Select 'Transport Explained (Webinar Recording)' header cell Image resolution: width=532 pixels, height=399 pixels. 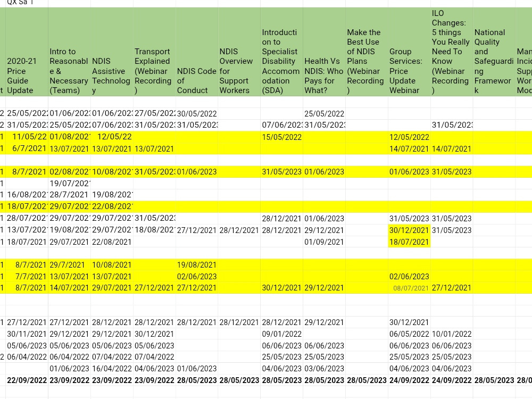(154, 52)
